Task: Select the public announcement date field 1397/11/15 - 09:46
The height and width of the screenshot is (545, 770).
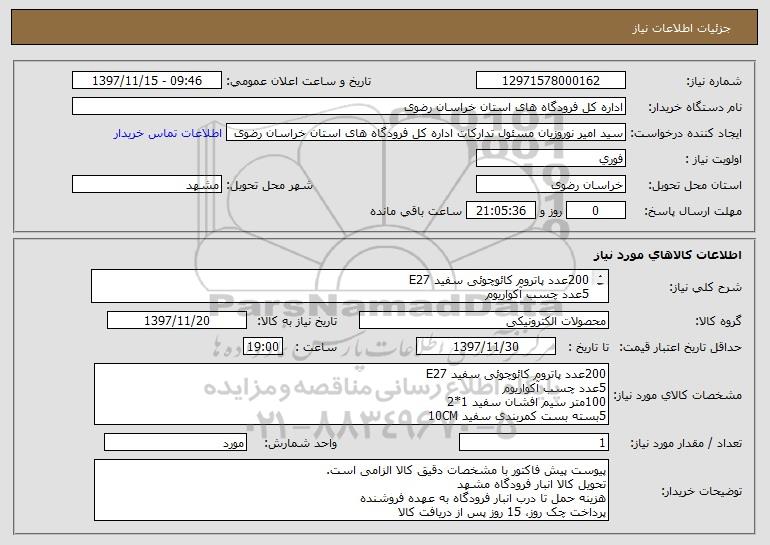Action: point(147,81)
